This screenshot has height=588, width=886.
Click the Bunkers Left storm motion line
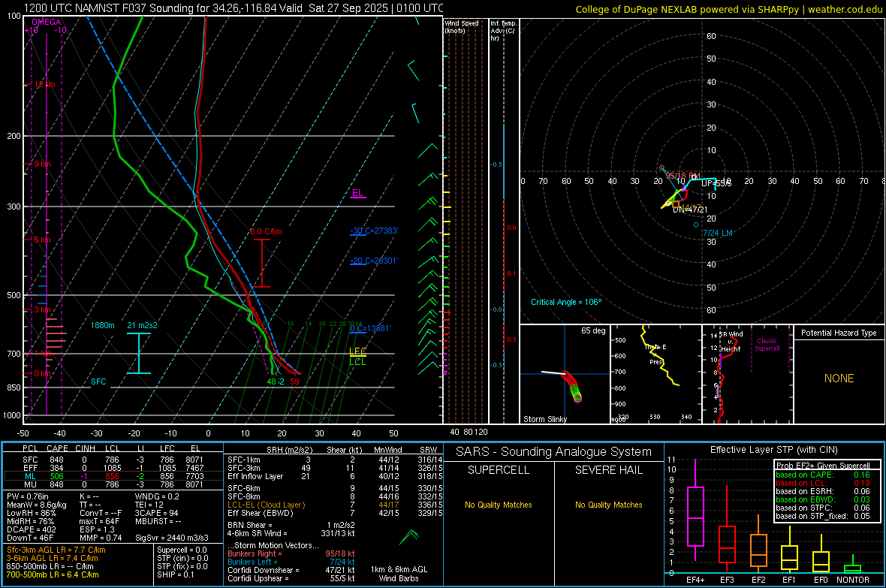click(x=291, y=562)
